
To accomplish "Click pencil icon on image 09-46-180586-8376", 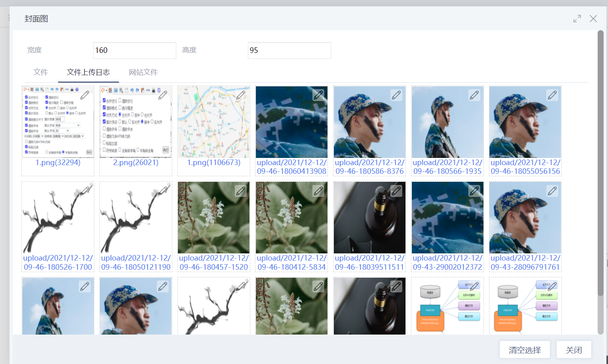I will 396,95.
